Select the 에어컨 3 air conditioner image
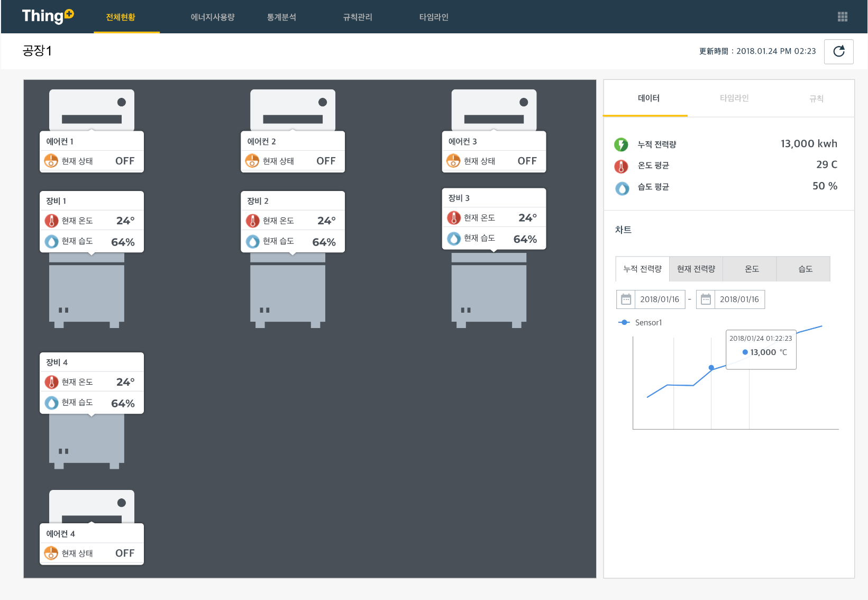 point(494,110)
